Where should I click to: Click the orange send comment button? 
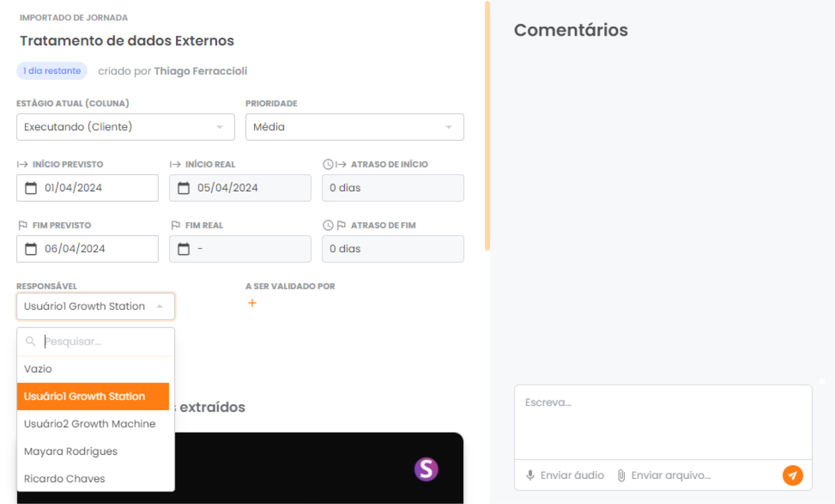(793, 475)
